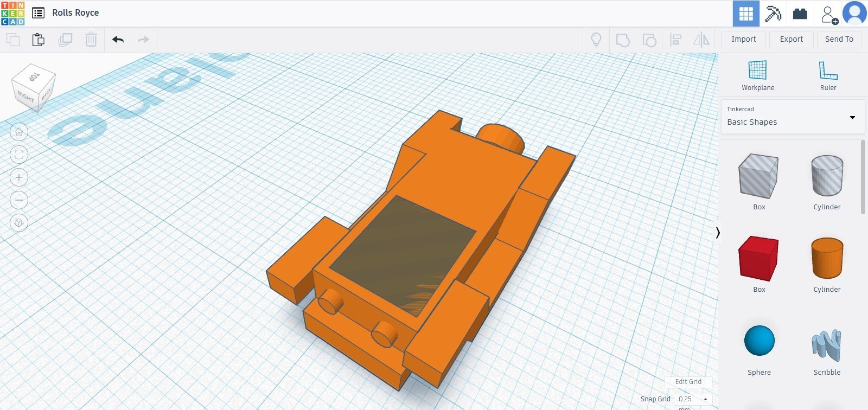This screenshot has height=410, width=868.
Task: Click the shapes panel scrollbar
Action: [x=863, y=177]
